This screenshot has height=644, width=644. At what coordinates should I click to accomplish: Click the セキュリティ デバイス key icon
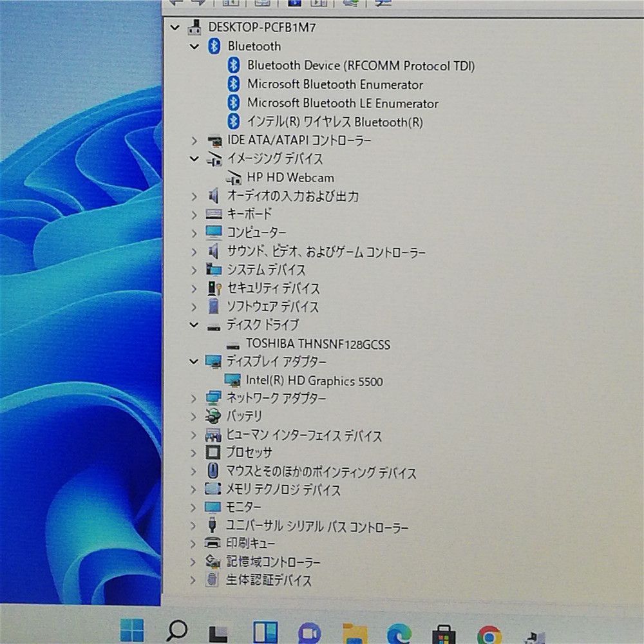click(215, 289)
